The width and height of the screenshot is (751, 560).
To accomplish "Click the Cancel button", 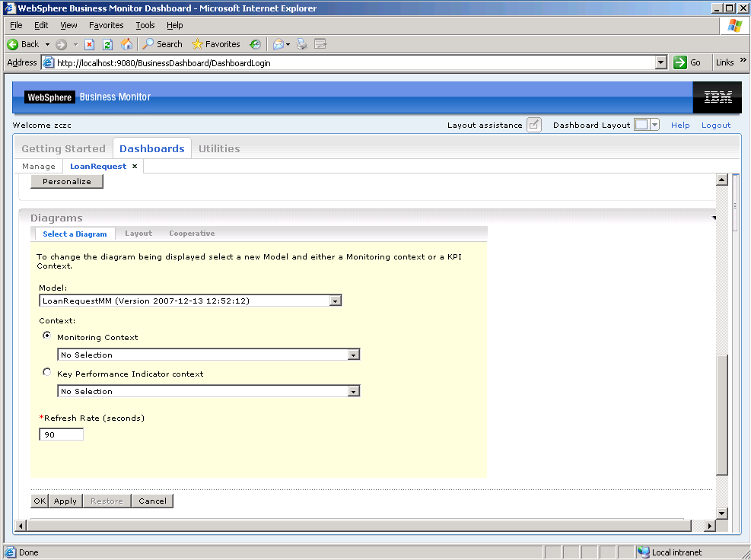I will [152, 501].
